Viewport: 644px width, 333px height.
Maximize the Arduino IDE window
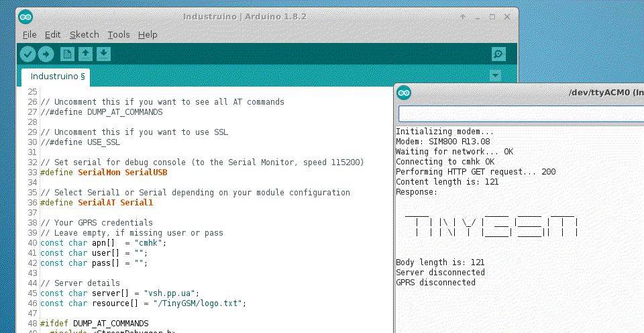492,17
